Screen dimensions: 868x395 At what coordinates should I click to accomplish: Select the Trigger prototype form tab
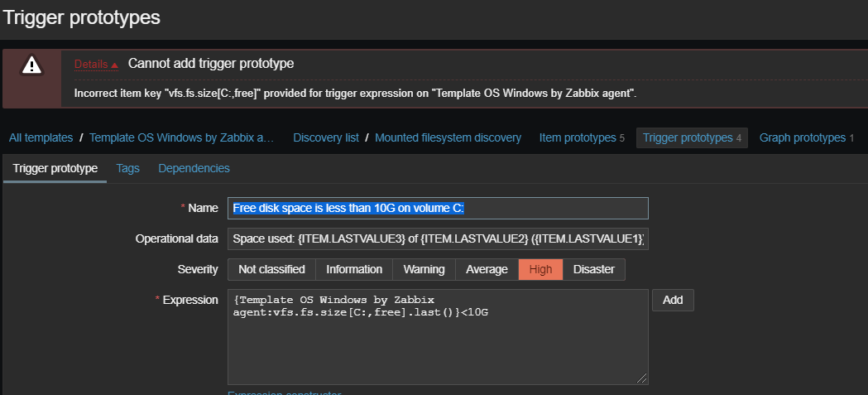55,168
